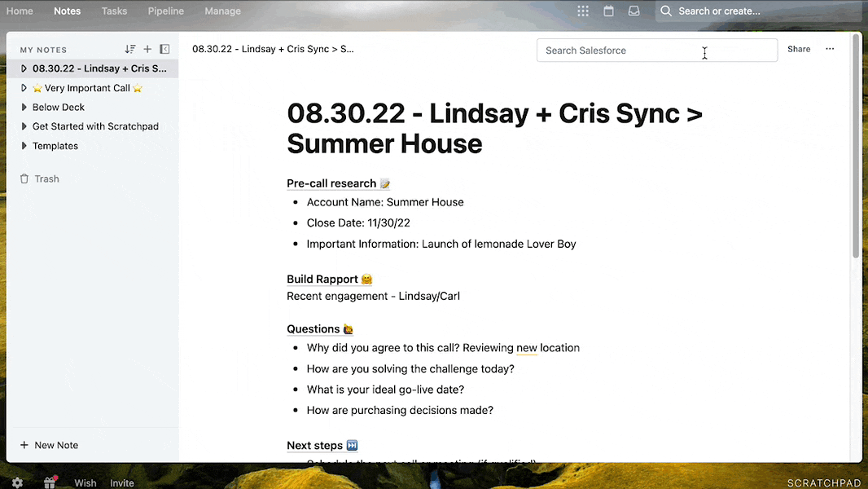Switch to the Tasks tab
Image resolution: width=868 pixels, height=489 pixels.
(x=114, y=11)
